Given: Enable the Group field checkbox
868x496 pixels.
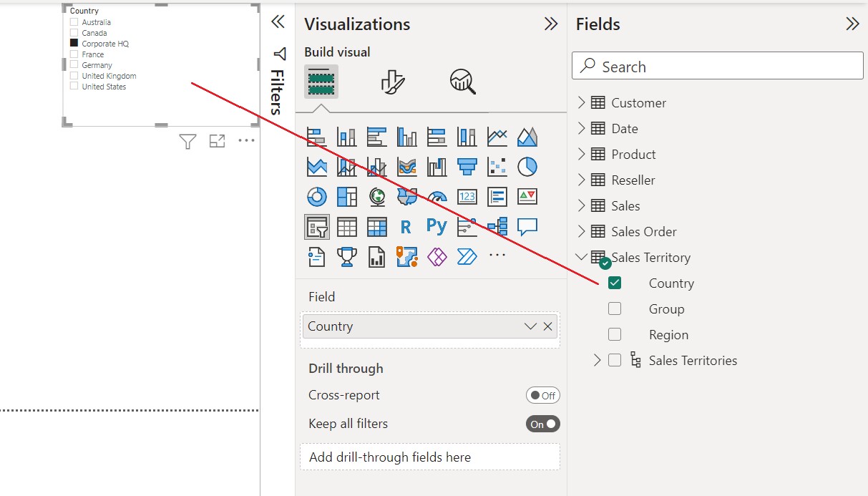Looking at the screenshot, I should point(615,308).
